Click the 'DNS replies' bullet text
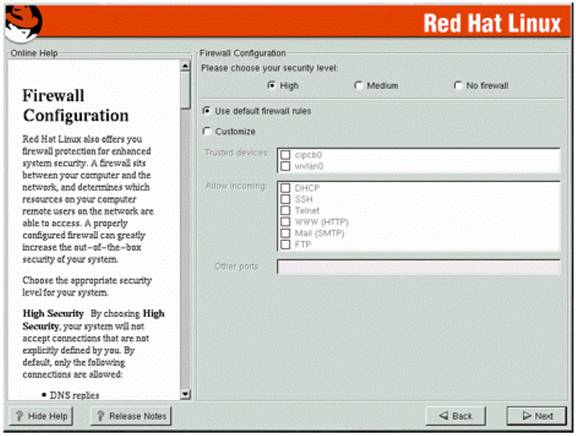 (75, 395)
